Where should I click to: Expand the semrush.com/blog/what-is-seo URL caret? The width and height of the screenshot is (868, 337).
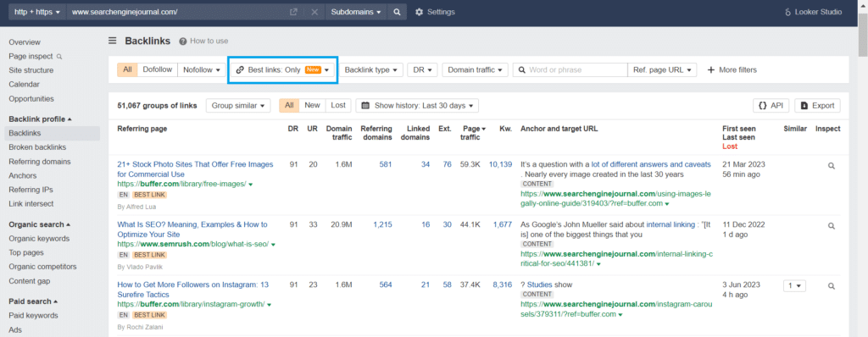tap(274, 245)
